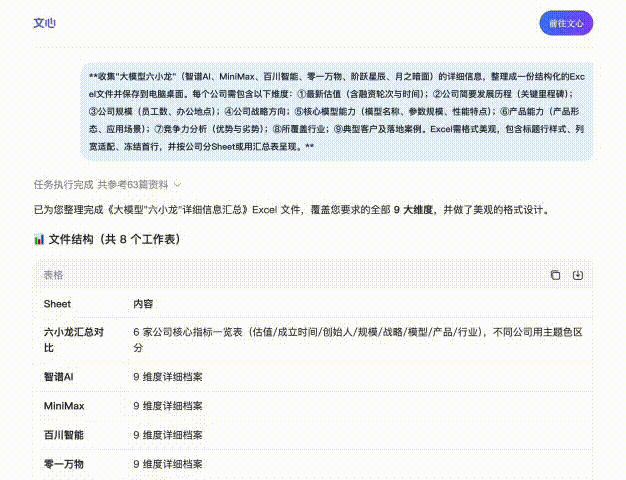Click 9 维度详细档案 in the 智谱AI row

pyautogui.click(x=168, y=377)
